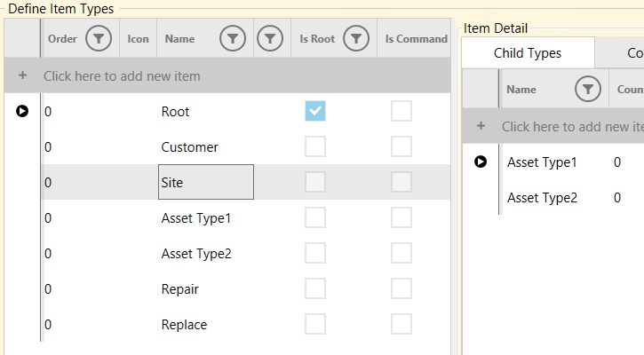Sort by the Is Command column header
Image resolution: width=644 pixels, height=355 pixels.
(x=415, y=38)
